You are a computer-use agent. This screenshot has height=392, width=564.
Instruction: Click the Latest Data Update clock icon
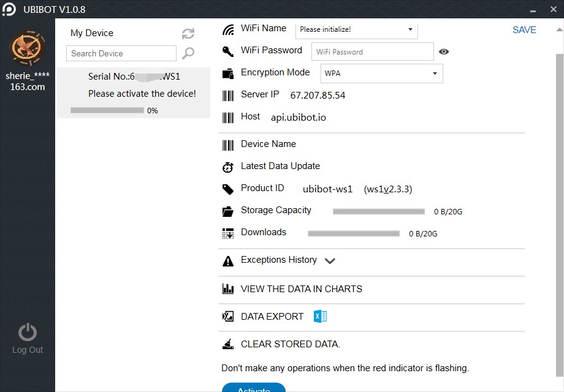point(227,167)
